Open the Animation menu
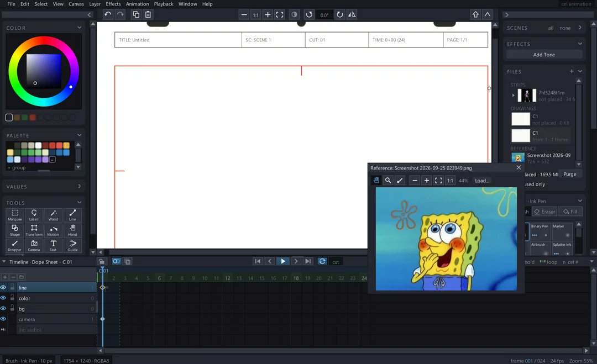597x364 pixels. coord(138,4)
